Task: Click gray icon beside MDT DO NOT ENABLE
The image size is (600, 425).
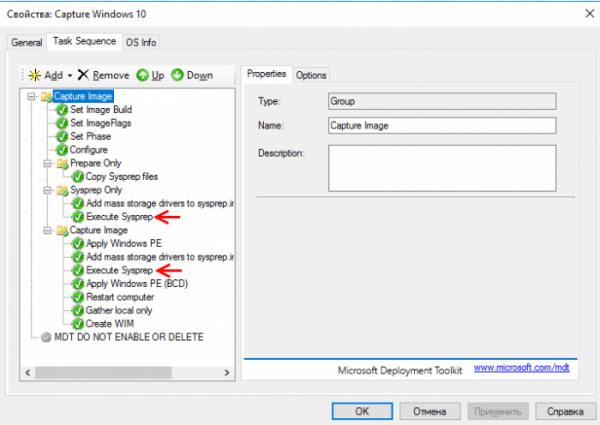Action: pyautogui.click(x=46, y=337)
